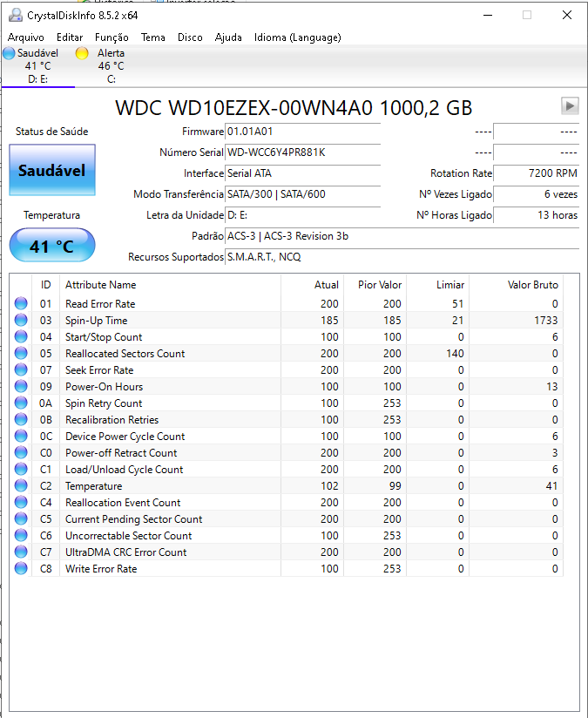Viewport: 588px width, 718px height.
Task: Select the yellow Alerta status orb for C: drive
Action: (82, 53)
